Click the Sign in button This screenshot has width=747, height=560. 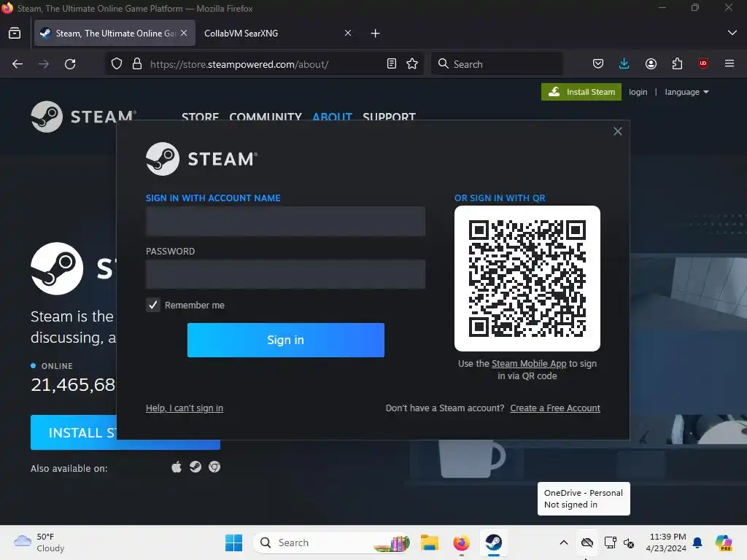(x=286, y=340)
